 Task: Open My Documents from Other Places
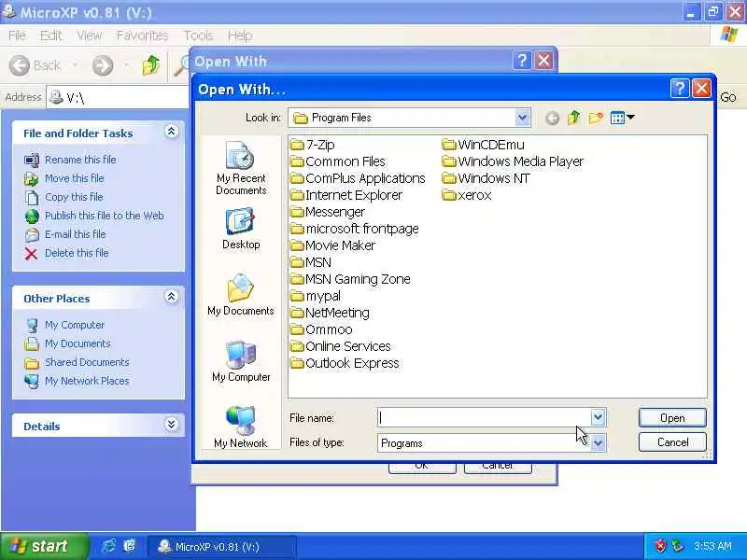click(x=78, y=343)
